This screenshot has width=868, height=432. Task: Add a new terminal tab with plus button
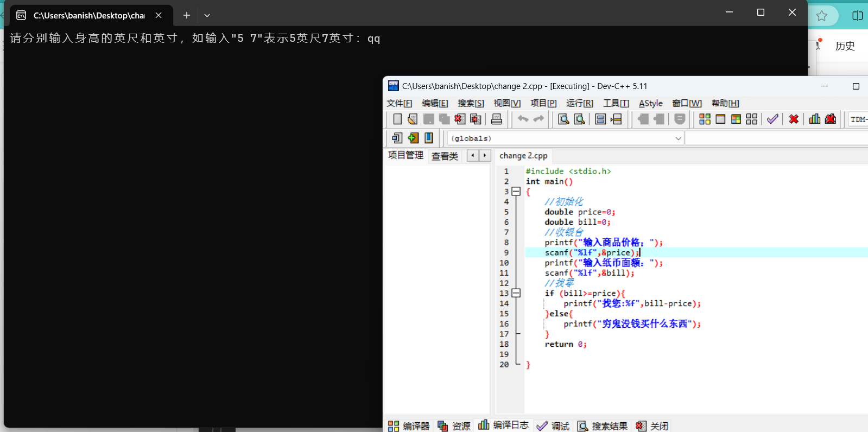(187, 15)
